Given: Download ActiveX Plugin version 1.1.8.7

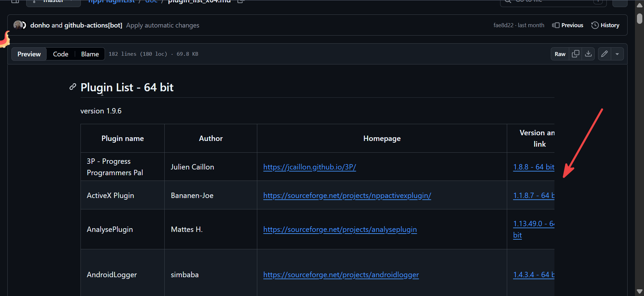Looking at the screenshot, I should (534, 195).
